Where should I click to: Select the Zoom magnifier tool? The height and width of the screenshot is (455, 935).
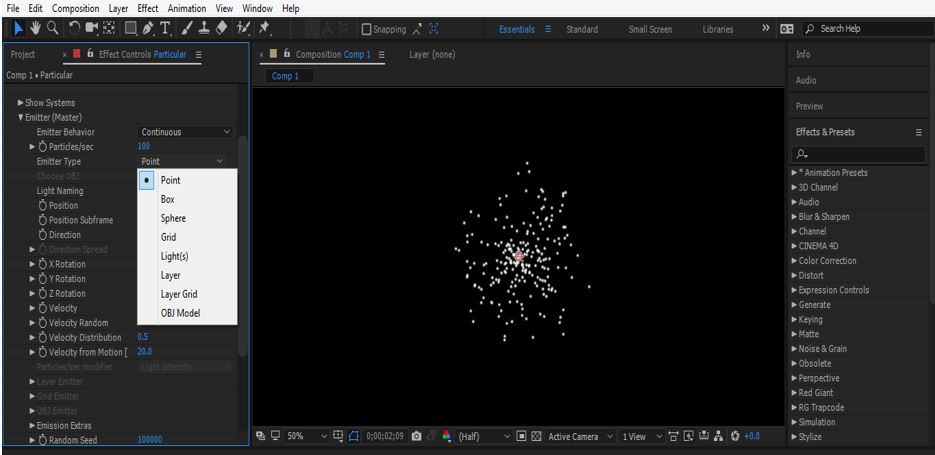pos(52,28)
